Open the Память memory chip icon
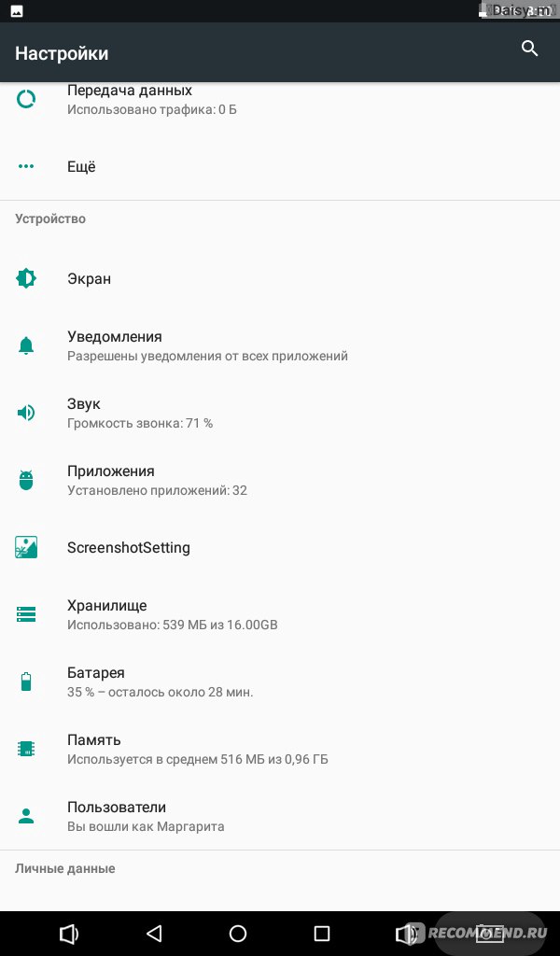 click(26, 749)
